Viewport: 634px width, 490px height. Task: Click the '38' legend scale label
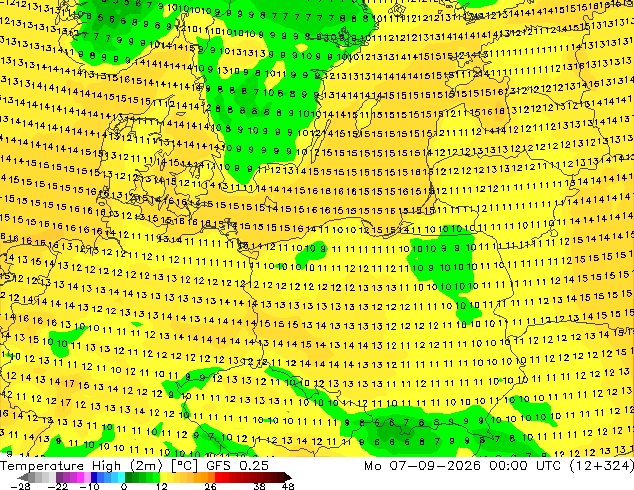click(x=260, y=486)
